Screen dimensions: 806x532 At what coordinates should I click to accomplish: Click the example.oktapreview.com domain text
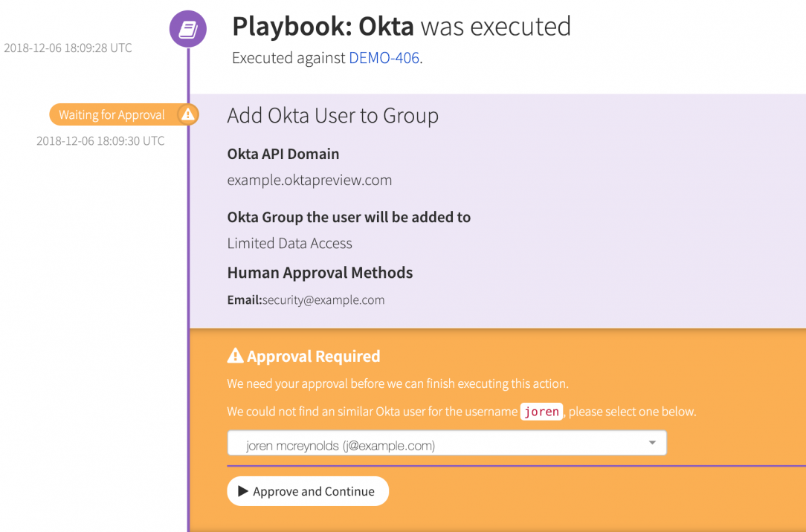pos(309,180)
